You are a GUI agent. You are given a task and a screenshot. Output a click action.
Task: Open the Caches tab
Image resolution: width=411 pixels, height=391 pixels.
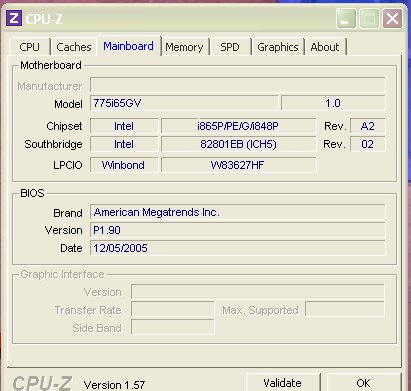pyautogui.click(x=74, y=47)
